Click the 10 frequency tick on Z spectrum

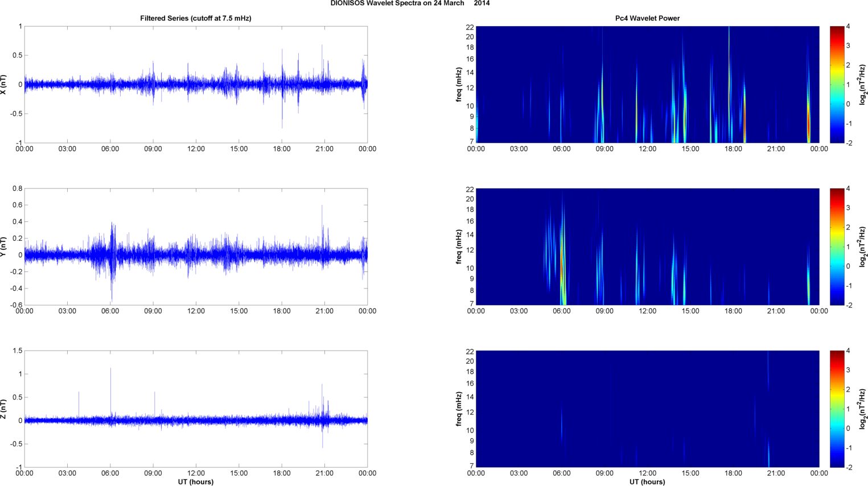pyautogui.click(x=470, y=431)
